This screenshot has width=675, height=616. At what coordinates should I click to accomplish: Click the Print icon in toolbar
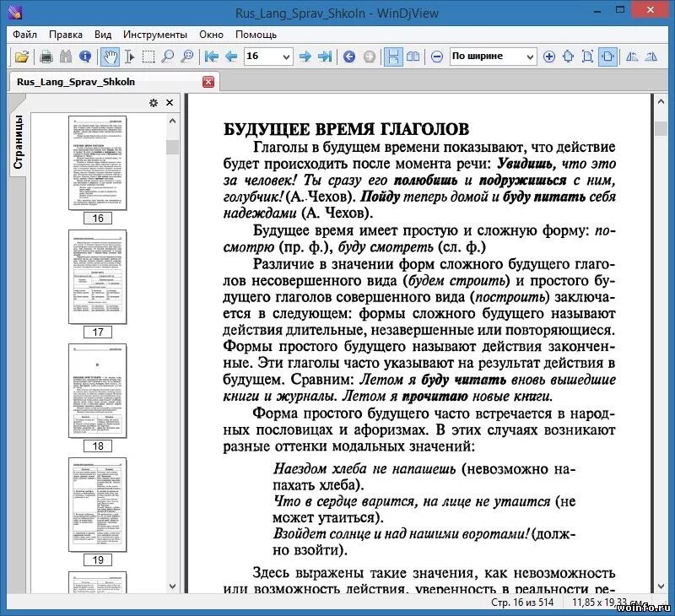pos(46,57)
